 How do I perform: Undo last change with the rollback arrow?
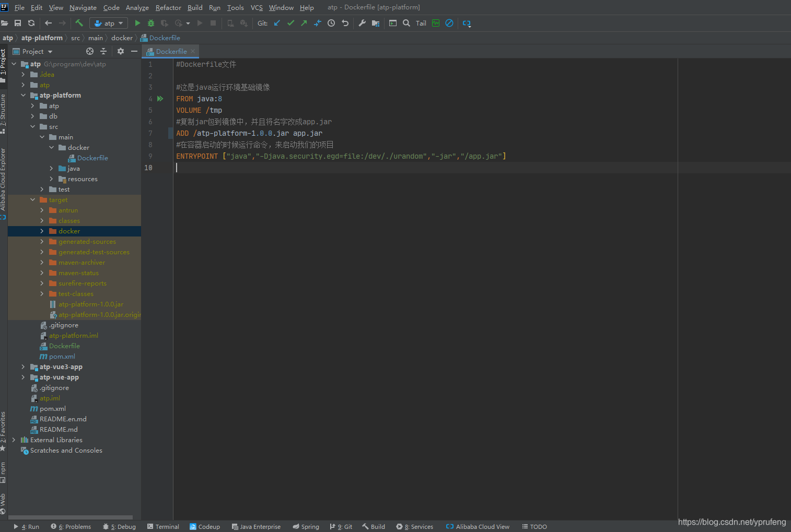pos(344,23)
